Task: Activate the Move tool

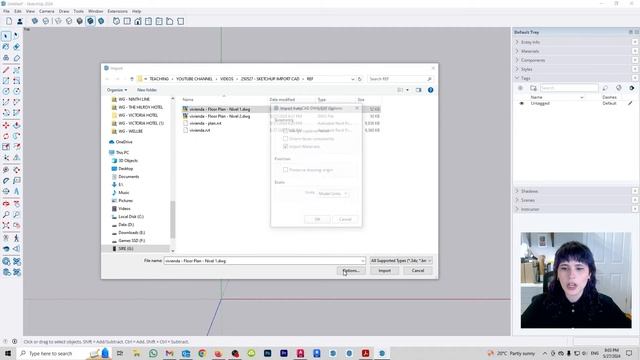Action: (x=6, y=125)
